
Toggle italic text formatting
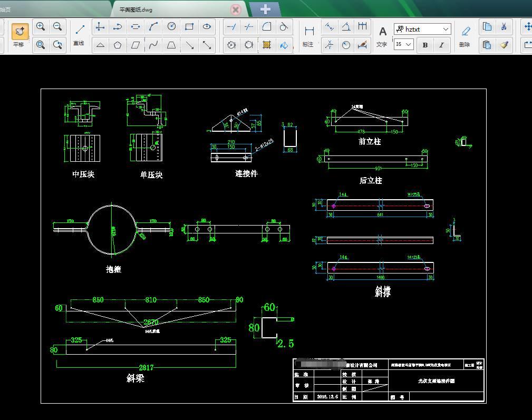click(x=441, y=45)
